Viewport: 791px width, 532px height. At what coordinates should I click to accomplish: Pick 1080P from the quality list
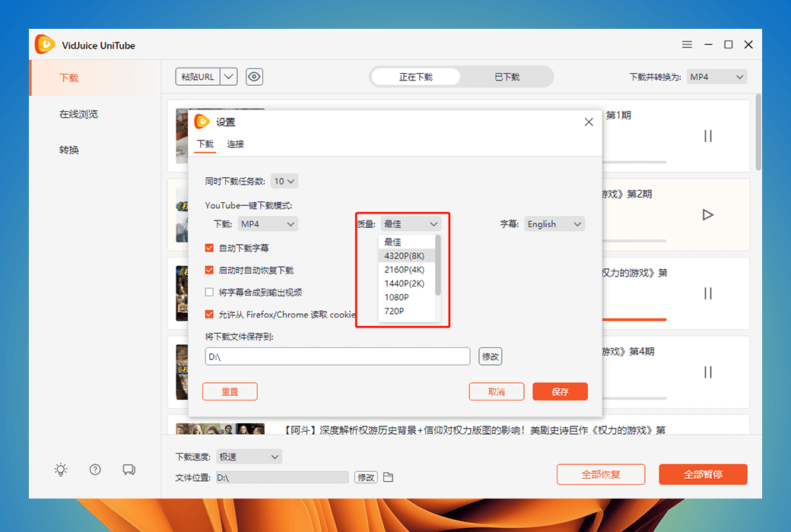point(407,297)
